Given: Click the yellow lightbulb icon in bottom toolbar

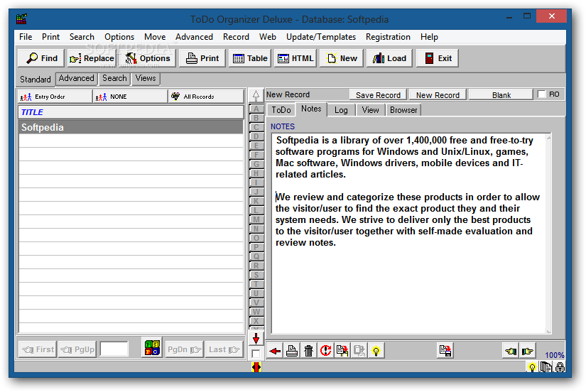Looking at the screenshot, I should (x=376, y=351).
